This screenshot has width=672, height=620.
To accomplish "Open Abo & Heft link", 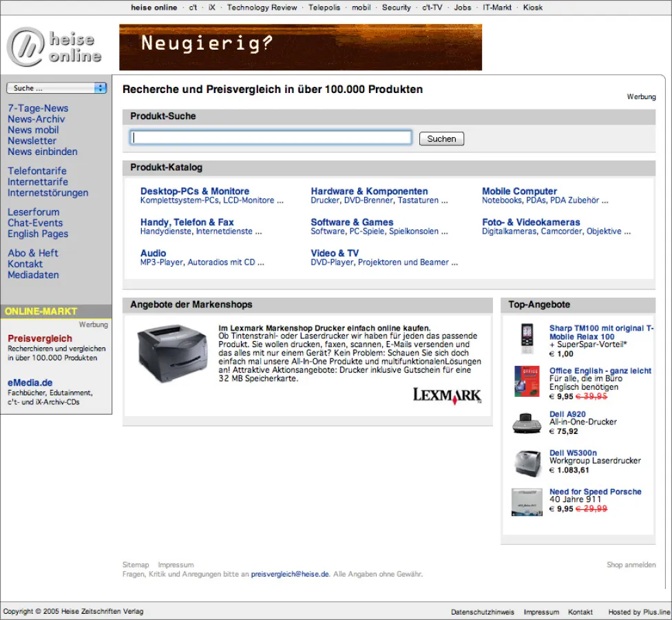I will [x=32, y=253].
